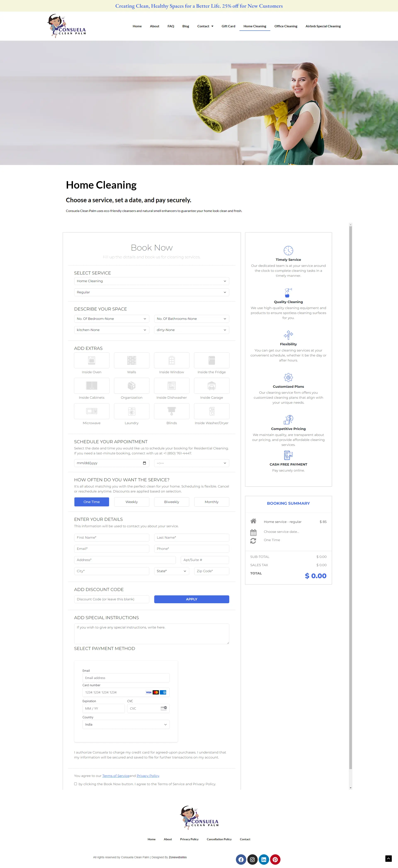Click the scroll-to-top arrow icon

[x=388, y=858]
